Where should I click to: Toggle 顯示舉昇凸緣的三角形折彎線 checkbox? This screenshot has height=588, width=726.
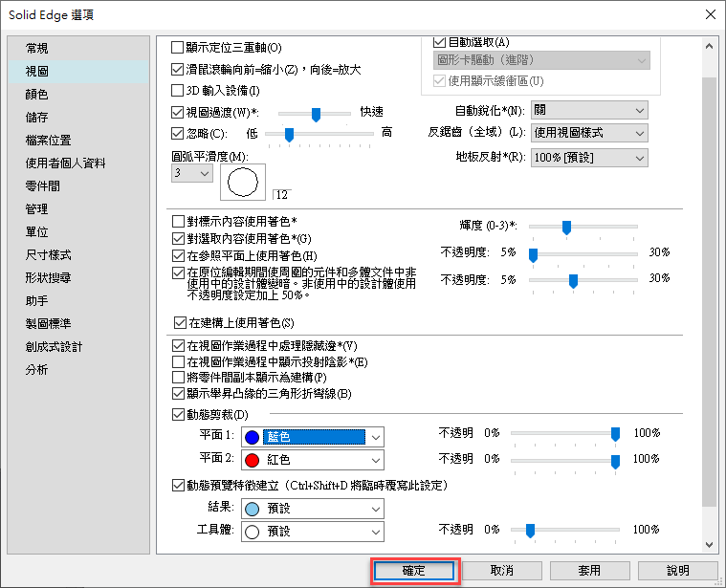178,393
